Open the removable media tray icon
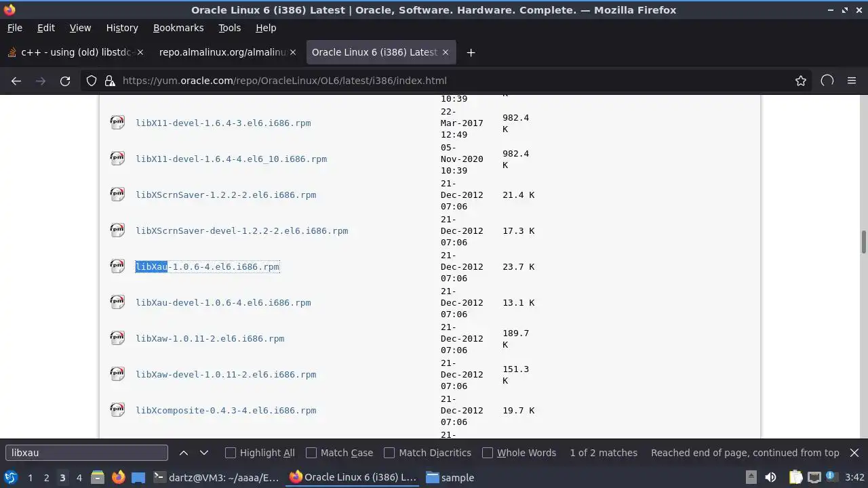 [750, 477]
